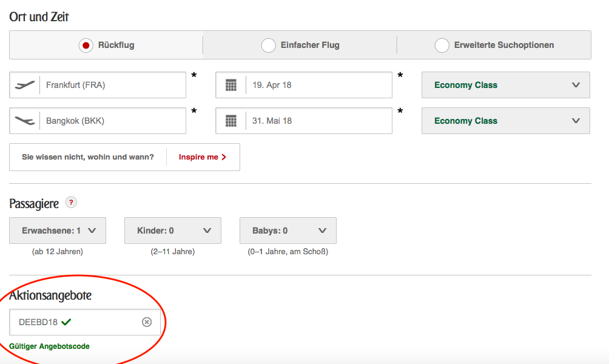Open calendar icon for 31. Mai 18
The height and width of the screenshot is (364, 609).
click(x=230, y=121)
